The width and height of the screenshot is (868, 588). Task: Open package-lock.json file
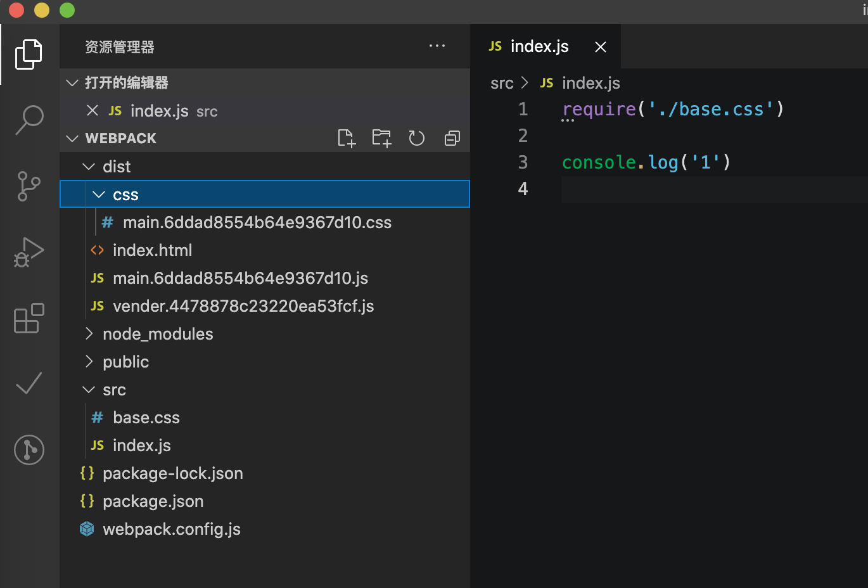point(265,473)
